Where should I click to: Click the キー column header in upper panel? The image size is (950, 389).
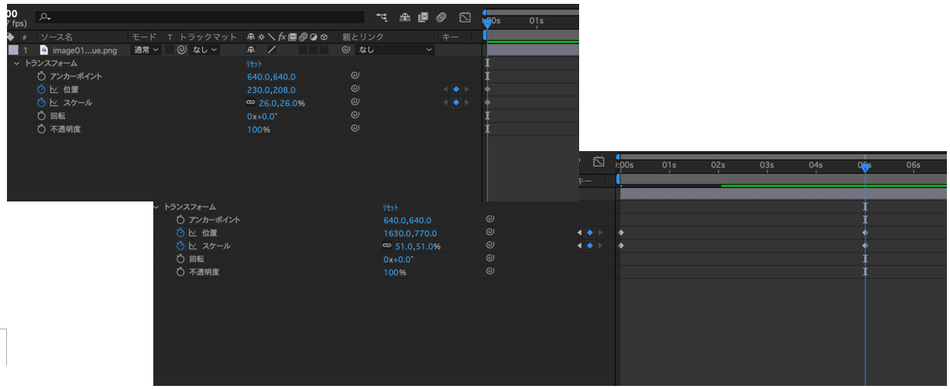(x=450, y=37)
